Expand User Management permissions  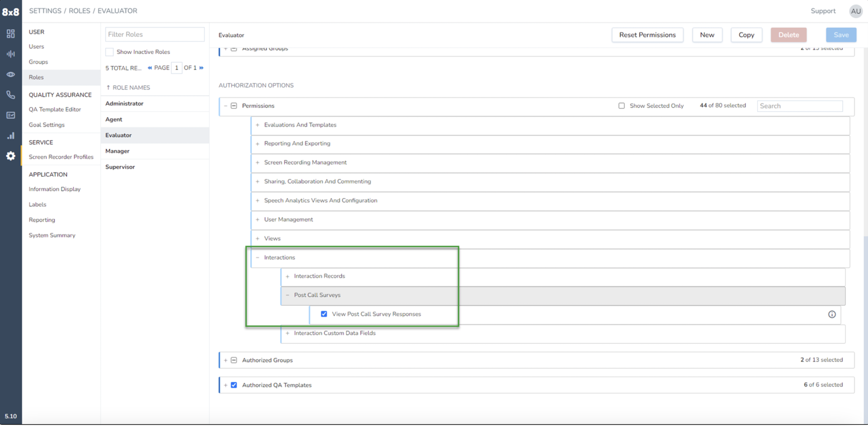tap(257, 220)
